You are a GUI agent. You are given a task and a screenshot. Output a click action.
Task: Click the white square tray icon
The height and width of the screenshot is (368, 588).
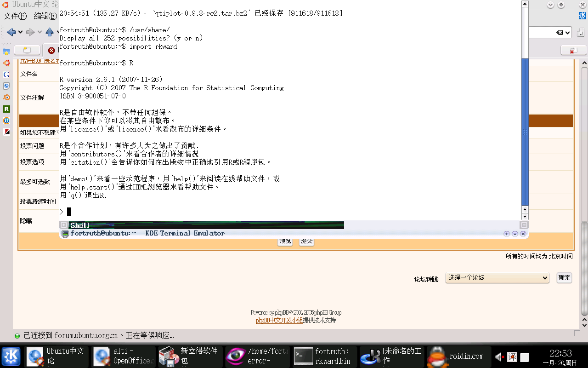(525, 357)
